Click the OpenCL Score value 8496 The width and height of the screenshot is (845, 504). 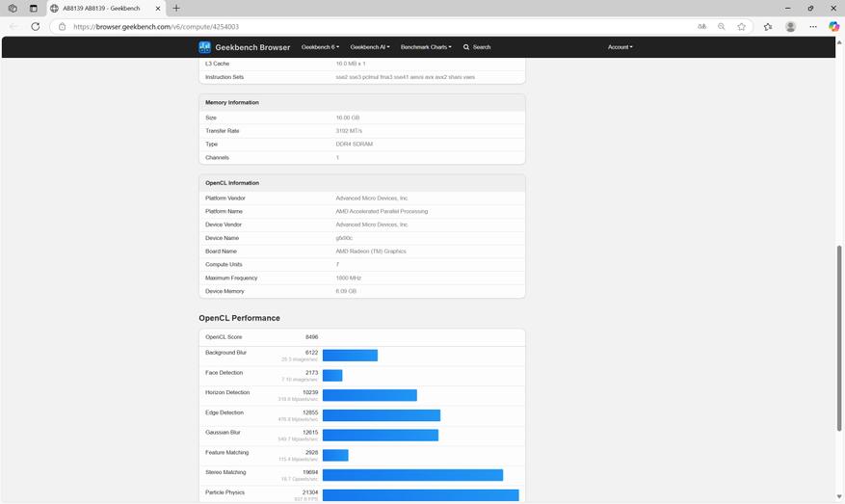coord(311,337)
